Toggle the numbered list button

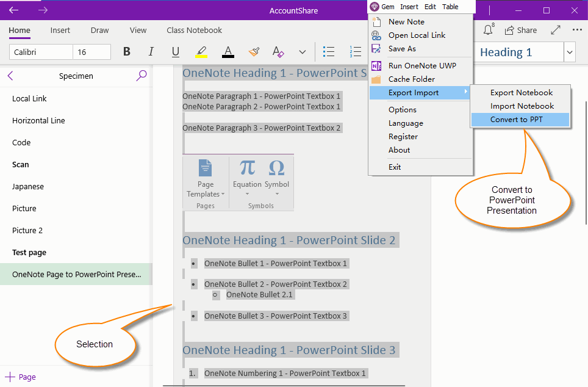click(x=355, y=52)
